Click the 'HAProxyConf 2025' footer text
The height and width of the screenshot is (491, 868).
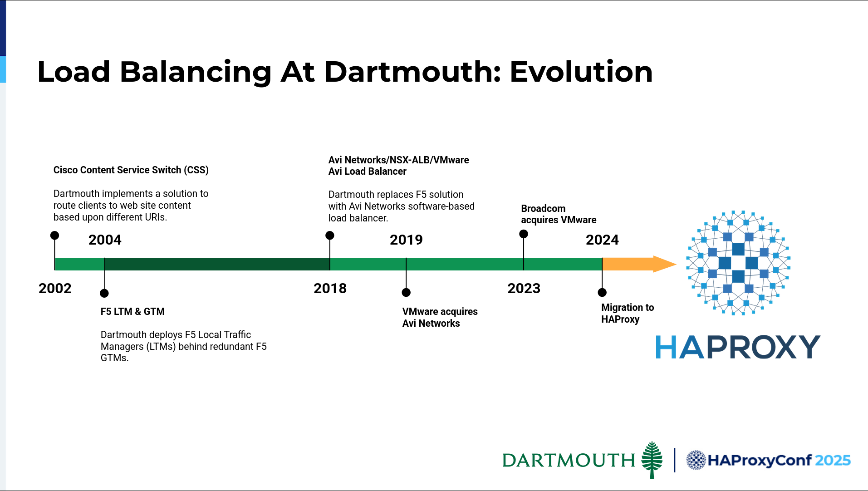pos(779,460)
